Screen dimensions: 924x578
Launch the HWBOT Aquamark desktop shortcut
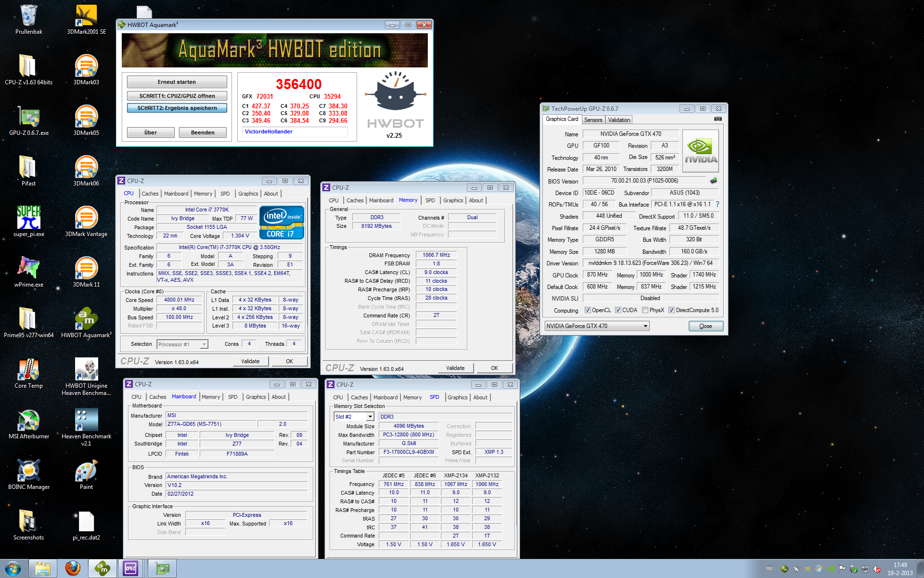(x=86, y=323)
